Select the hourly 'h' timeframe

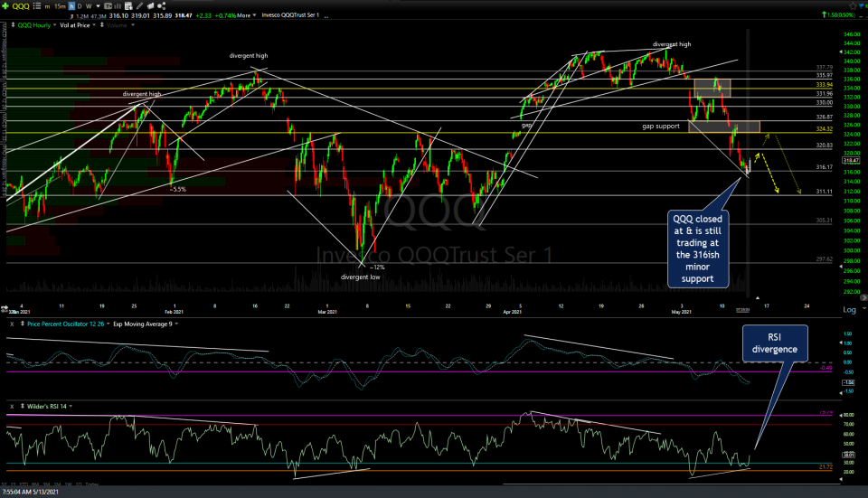point(71,6)
